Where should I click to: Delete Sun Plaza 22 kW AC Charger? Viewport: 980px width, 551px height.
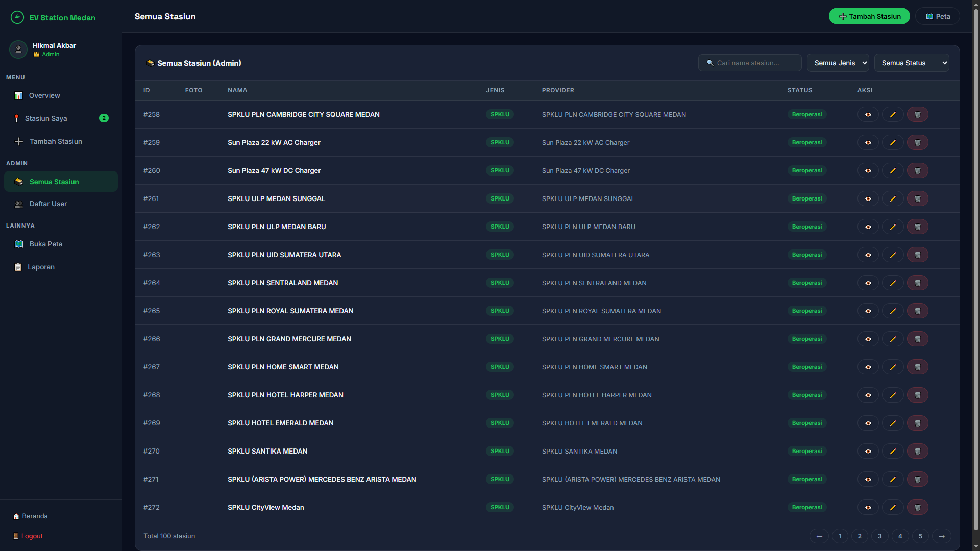pyautogui.click(x=917, y=142)
